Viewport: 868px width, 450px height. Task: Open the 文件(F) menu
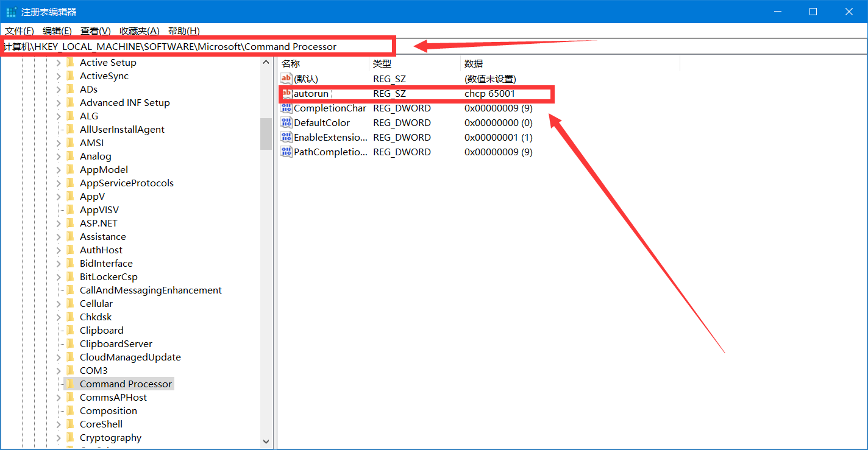(x=20, y=30)
